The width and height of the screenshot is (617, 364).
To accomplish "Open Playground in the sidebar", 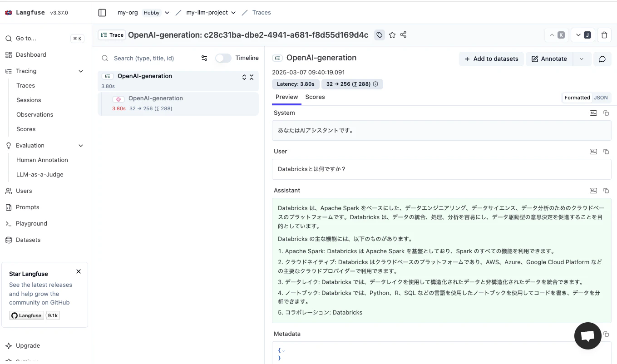I will pos(31,223).
